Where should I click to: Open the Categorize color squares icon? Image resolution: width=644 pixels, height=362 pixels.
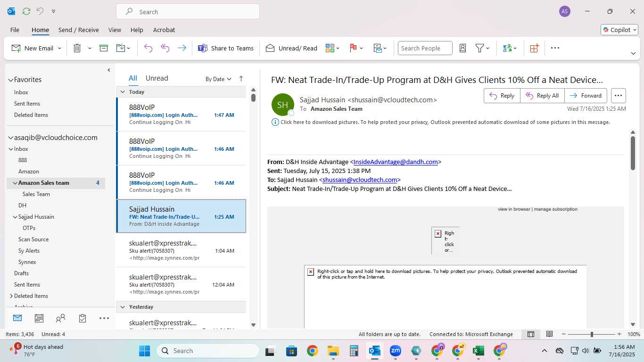click(x=330, y=48)
